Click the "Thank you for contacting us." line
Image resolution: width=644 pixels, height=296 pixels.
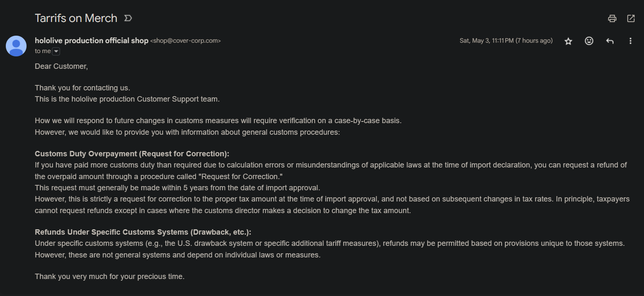[x=82, y=88]
